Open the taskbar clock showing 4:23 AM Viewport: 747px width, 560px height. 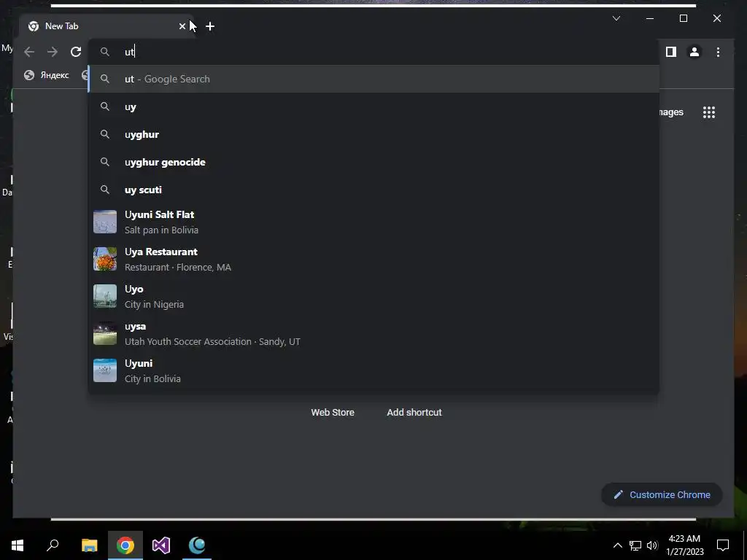click(684, 545)
